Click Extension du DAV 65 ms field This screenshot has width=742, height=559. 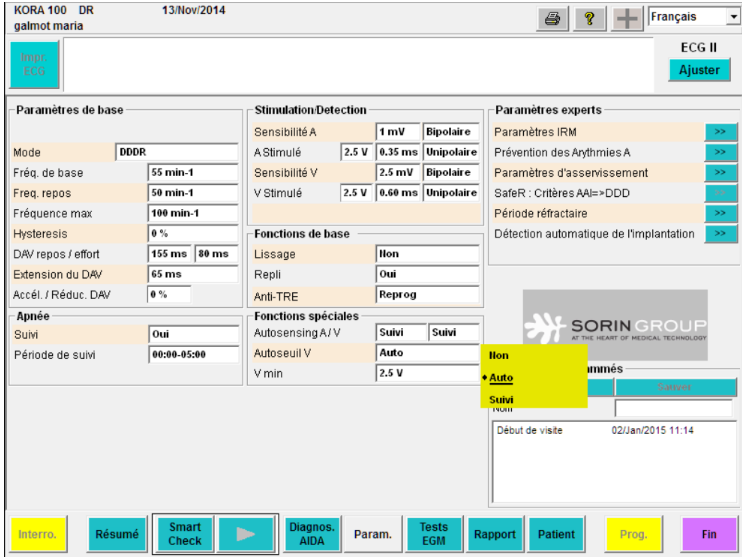(193, 275)
